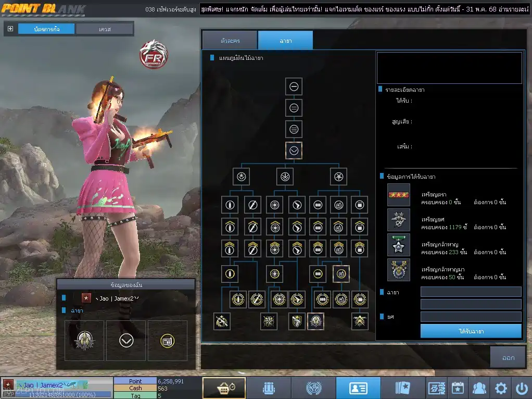
Task: Select the เควส tab at top left
Action: tap(104, 29)
